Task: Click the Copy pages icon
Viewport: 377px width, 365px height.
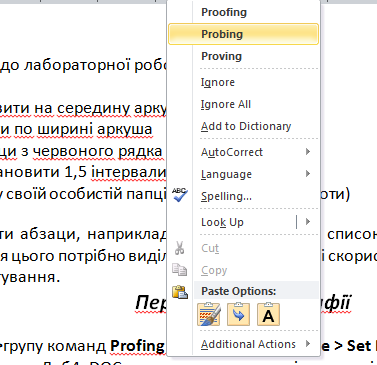Action: click(179, 269)
